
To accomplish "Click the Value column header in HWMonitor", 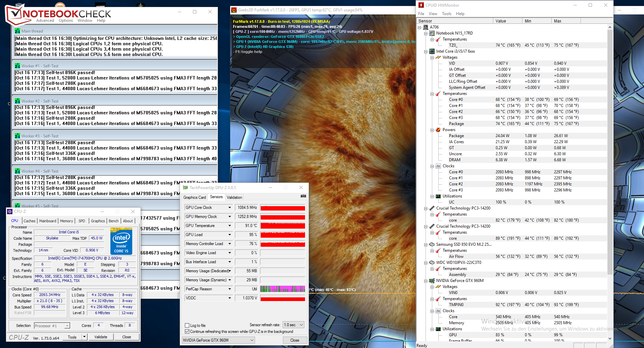I will click(x=507, y=21).
